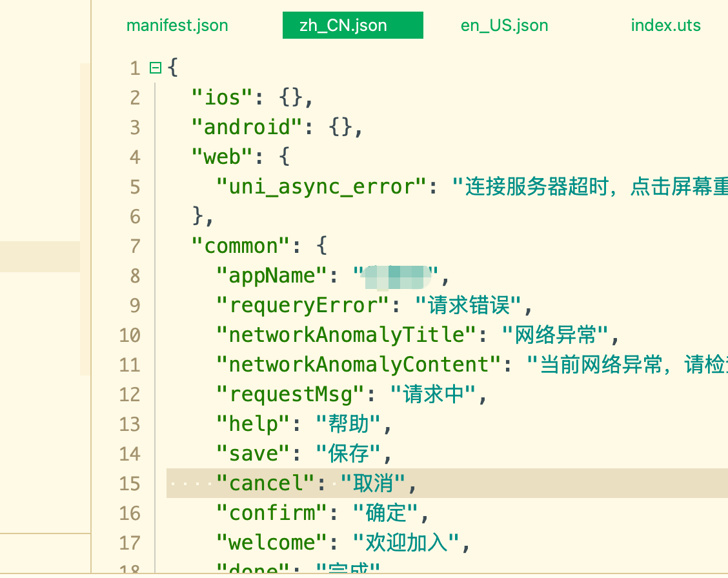
Task: Select the highlighted row in left sidebar
Action: (40, 257)
